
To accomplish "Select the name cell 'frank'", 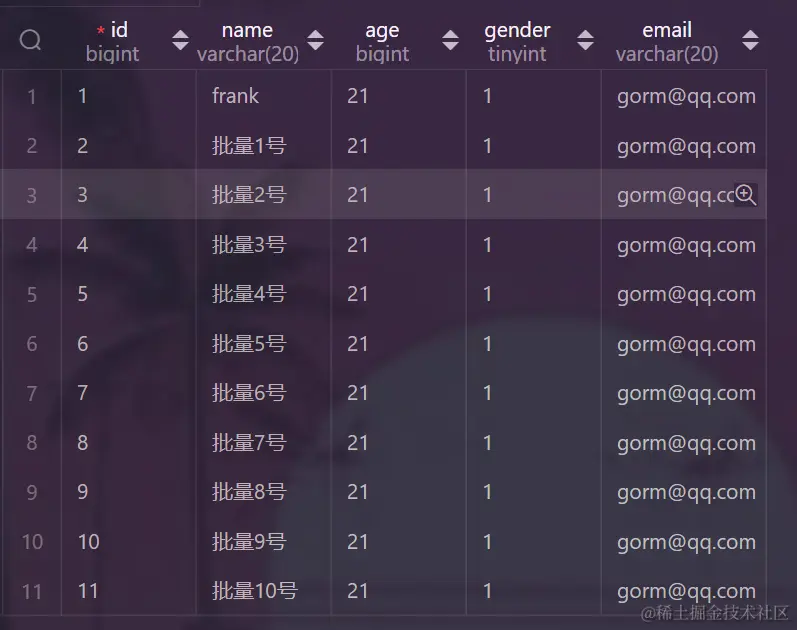I will click(264, 96).
